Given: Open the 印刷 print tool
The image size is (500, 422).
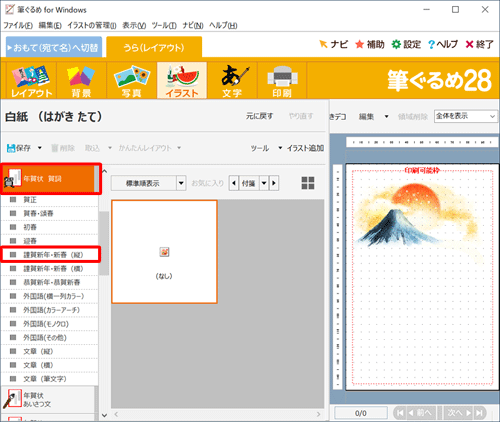Looking at the screenshot, I should pyautogui.click(x=282, y=81).
